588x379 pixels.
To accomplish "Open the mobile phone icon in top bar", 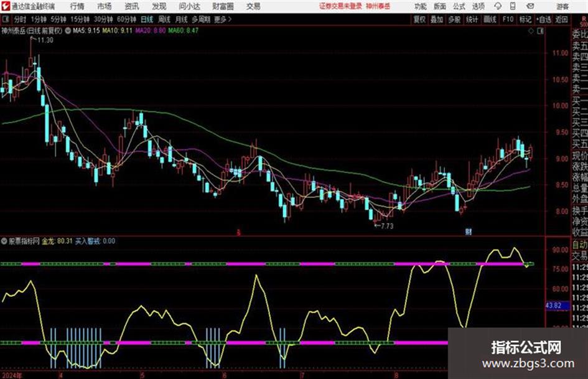I will 513,6.
